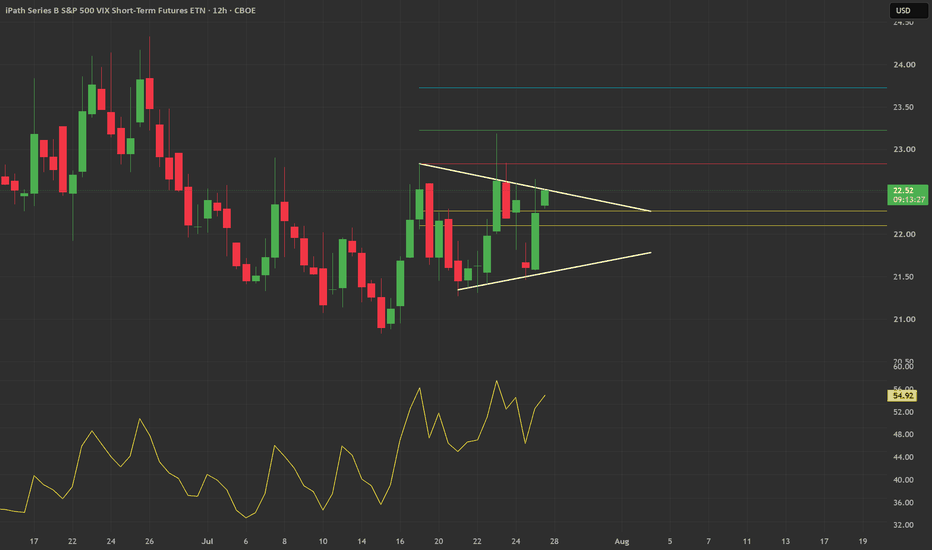Click the 21.00 price scale label
Viewport: 932px width, 550px height.
point(904,319)
